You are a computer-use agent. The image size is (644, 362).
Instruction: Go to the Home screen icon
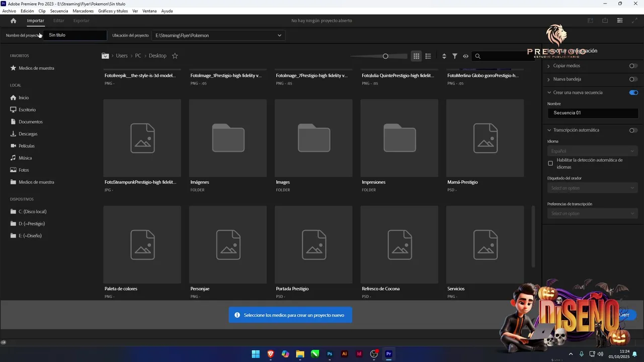tap(14, 21)
